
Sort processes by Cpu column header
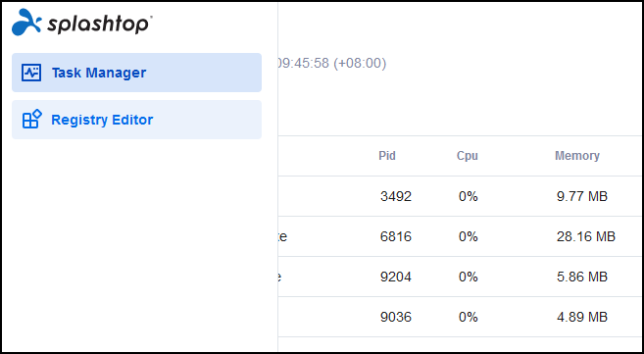468,156
